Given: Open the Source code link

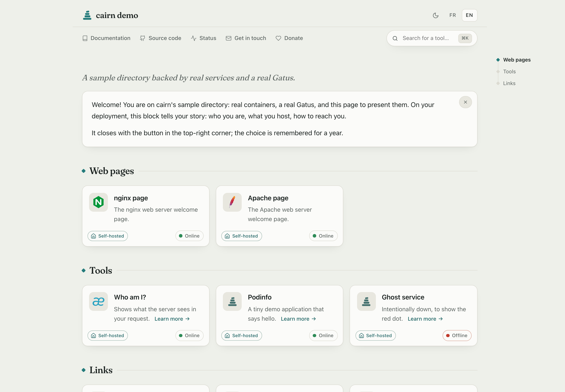Looking at the screenshot, I should coord(160,38).
